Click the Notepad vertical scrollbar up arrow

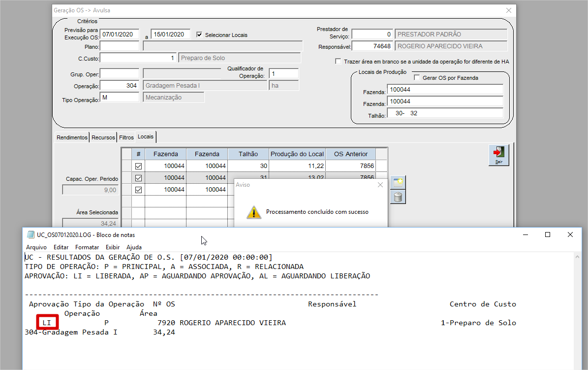pos(577,257)
